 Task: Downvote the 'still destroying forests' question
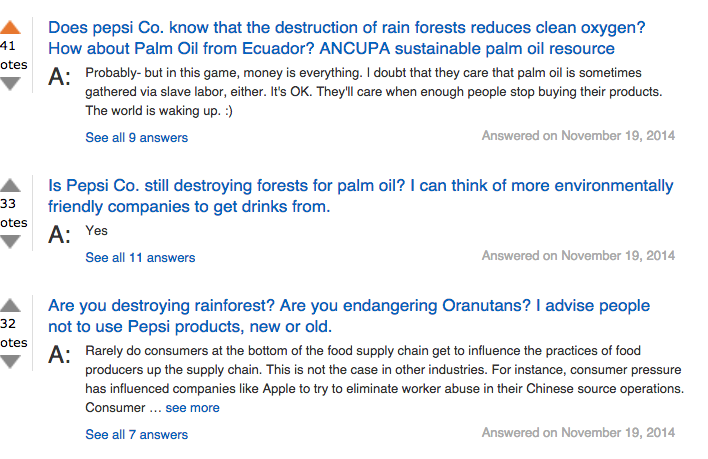pos(9,241)
